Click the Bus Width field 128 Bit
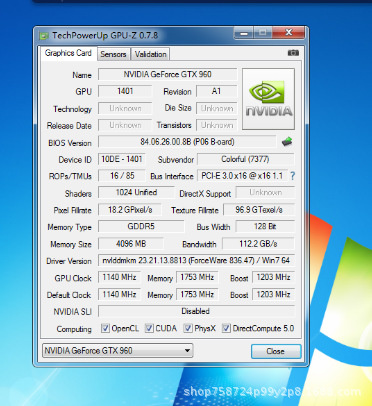 coord(265,226)
